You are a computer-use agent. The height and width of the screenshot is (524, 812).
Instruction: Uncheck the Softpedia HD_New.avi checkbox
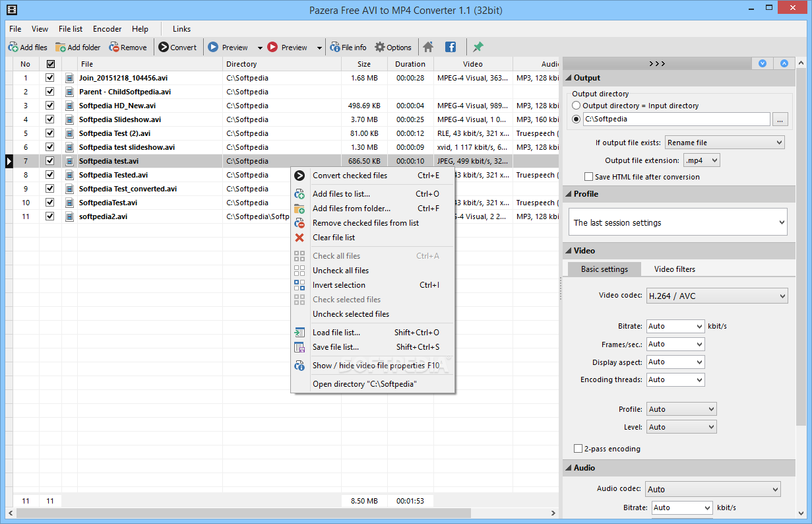click(49, 106)
